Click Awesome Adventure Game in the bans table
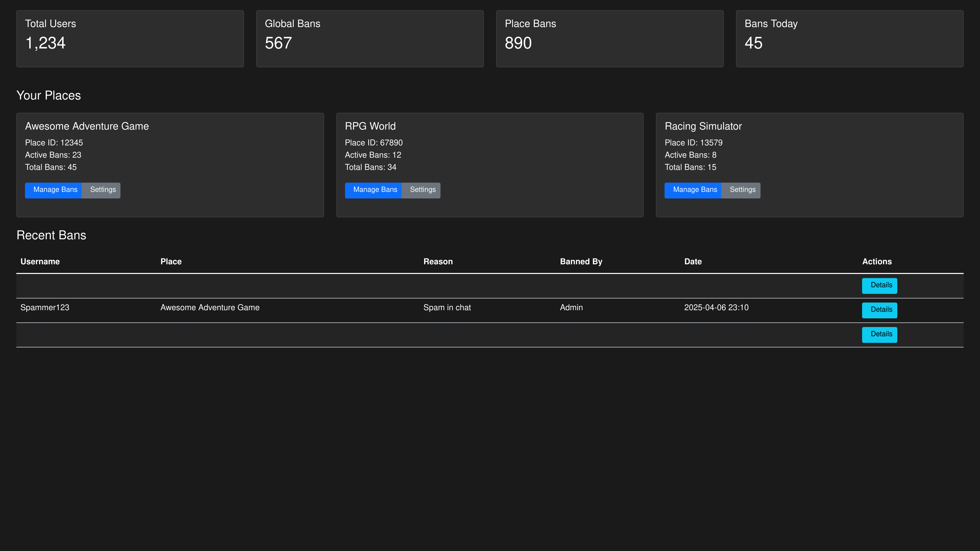 [x=210, y=308]
